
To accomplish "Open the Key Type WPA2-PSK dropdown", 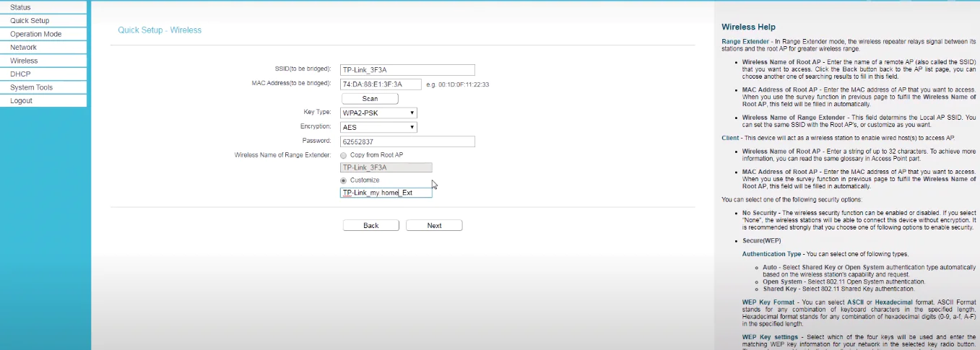I will pyautogui.click(x=378, y=113).
